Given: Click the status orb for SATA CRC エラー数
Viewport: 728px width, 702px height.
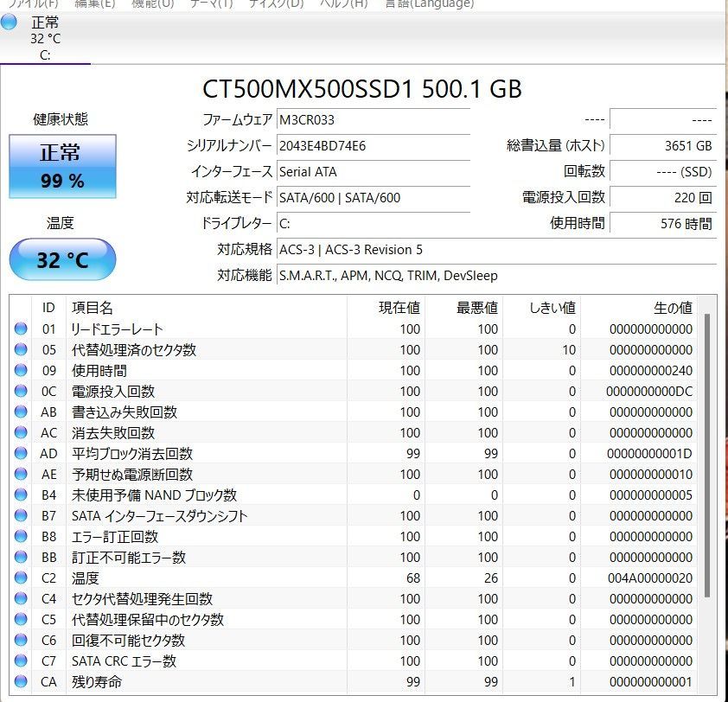Looking at the screenshot, I should click(x=21, y=661).
